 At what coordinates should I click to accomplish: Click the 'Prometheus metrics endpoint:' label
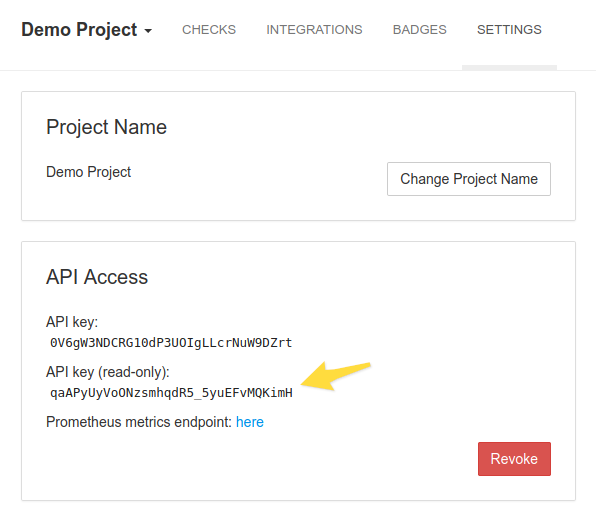[x=139, y=422]
